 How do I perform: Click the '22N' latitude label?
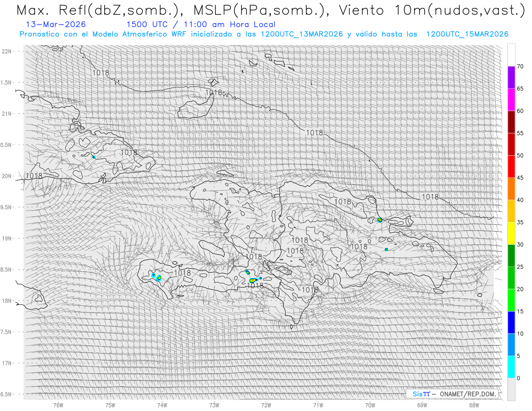7,51
